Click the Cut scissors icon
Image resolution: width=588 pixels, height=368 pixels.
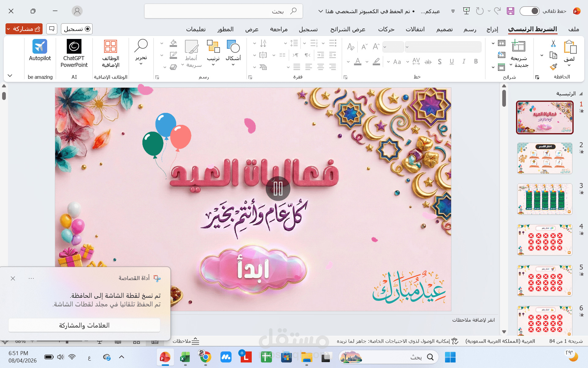tap(553, 43)
